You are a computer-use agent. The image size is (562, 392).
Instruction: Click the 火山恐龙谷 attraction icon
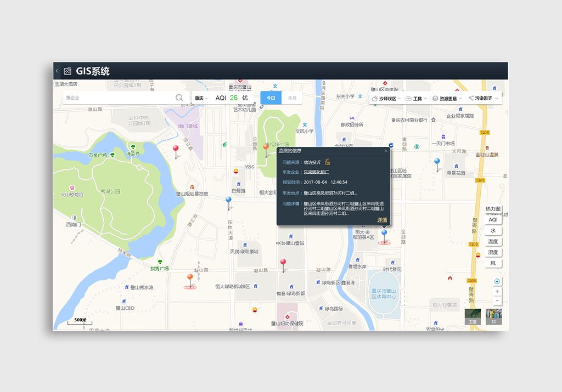click(72, 188)
